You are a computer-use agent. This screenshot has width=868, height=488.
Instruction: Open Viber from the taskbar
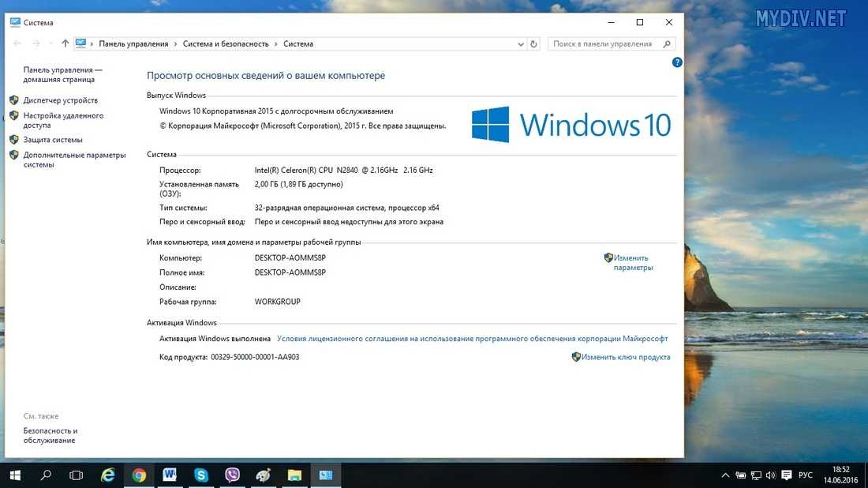(x=232, y=475)
